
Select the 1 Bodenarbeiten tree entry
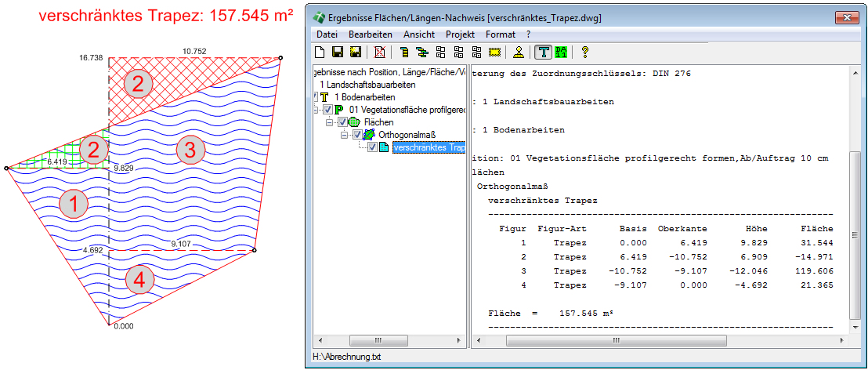(362, 96)
